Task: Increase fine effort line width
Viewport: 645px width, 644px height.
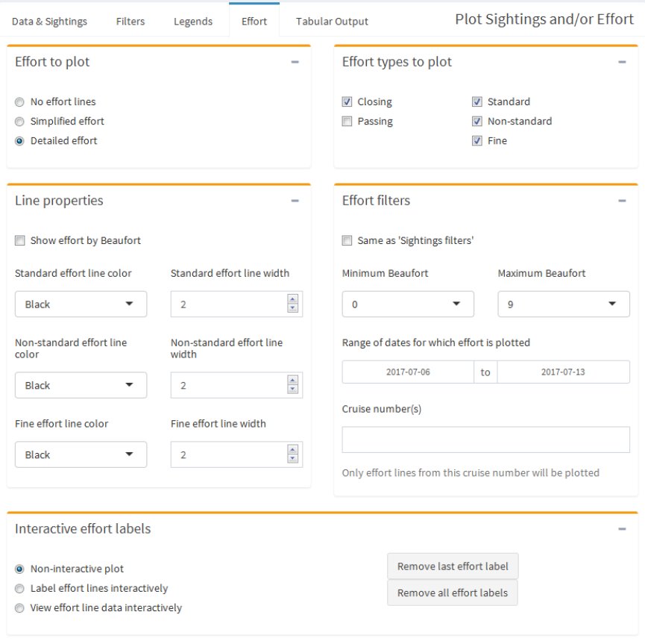Action: pyautogui.click(x=292, y=450)
